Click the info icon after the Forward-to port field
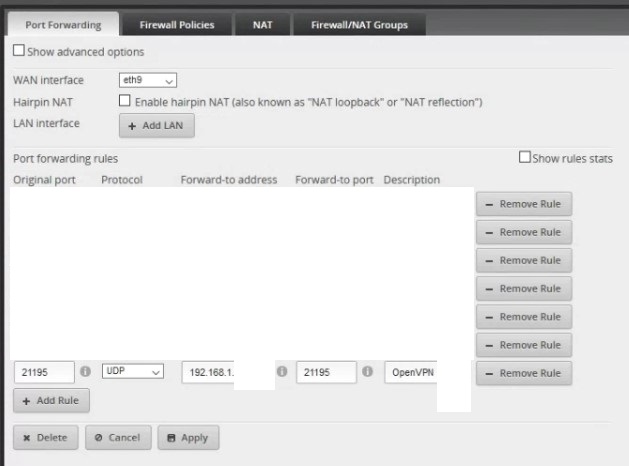The height and width of the screenshot is (466, 629). 368,372
